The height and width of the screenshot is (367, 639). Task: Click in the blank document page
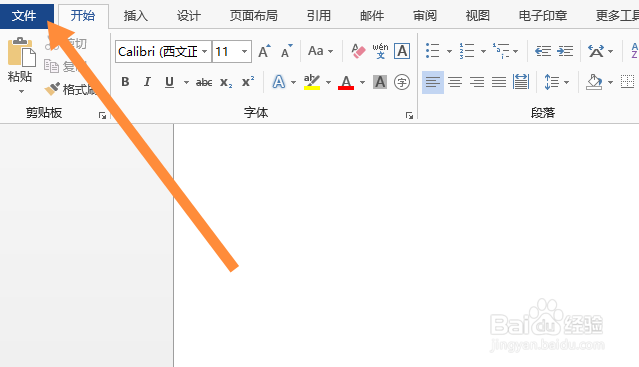(x=406, y=246)
